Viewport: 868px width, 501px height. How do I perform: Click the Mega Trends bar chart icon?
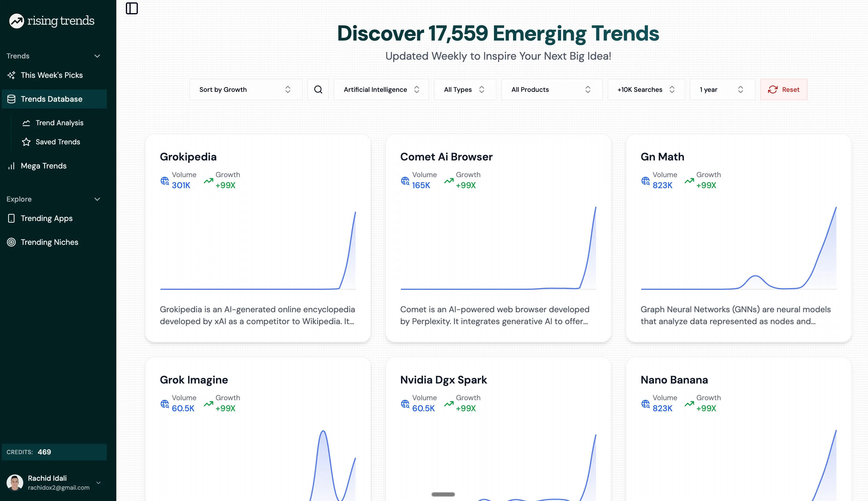(11, 166)
